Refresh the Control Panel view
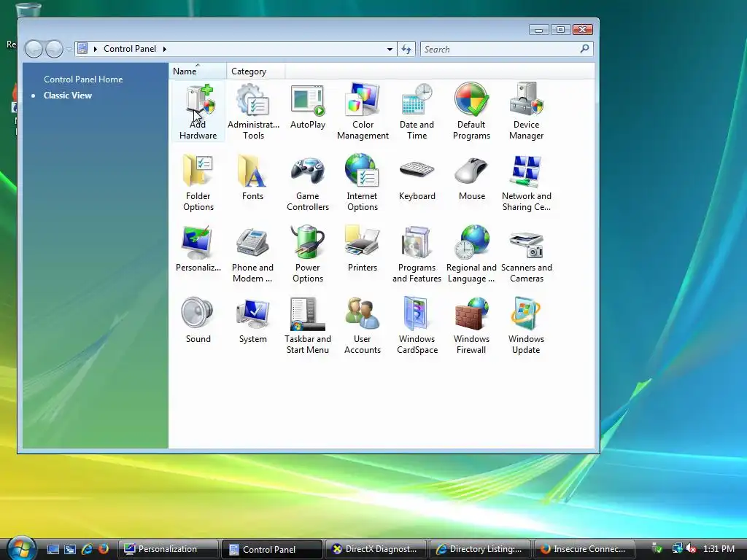This screenshot has width=747, height=560. tap(406, 49)
